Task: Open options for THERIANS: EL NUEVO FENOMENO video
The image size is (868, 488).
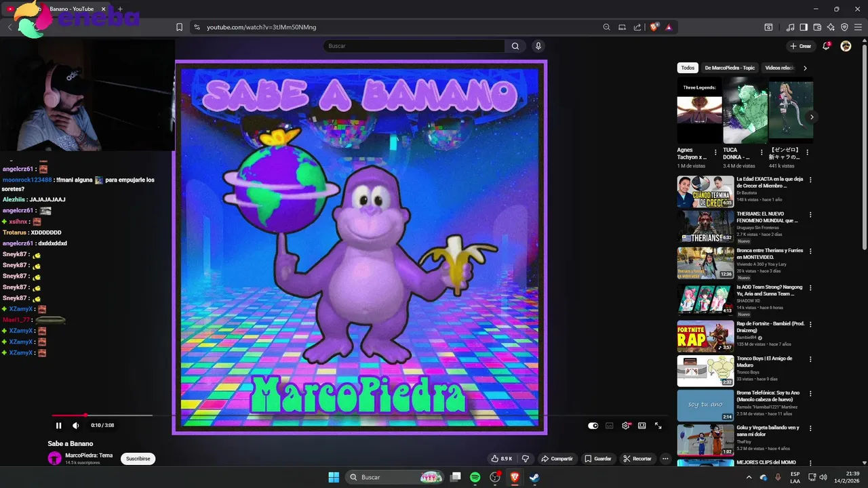Action: pos(810,215)
